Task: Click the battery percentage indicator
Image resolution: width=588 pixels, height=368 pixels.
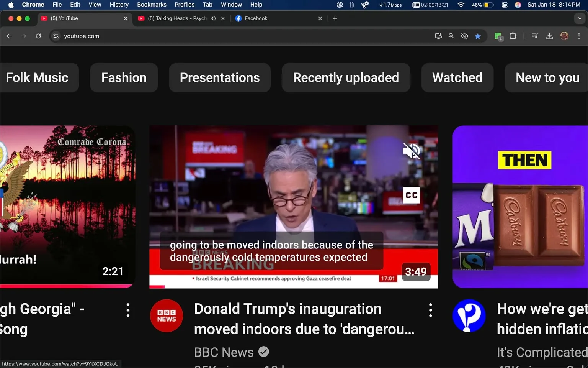Action: (x=477, y=5)
